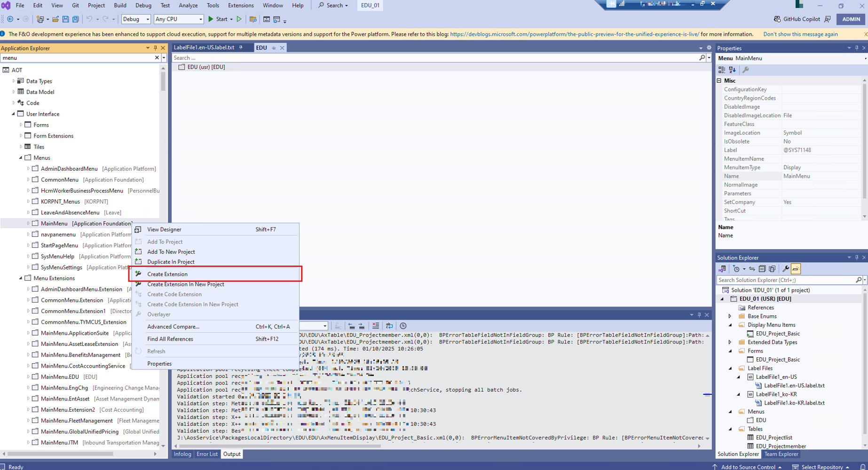Collapse the Menu Extensions node

click(x=21, y=278)
